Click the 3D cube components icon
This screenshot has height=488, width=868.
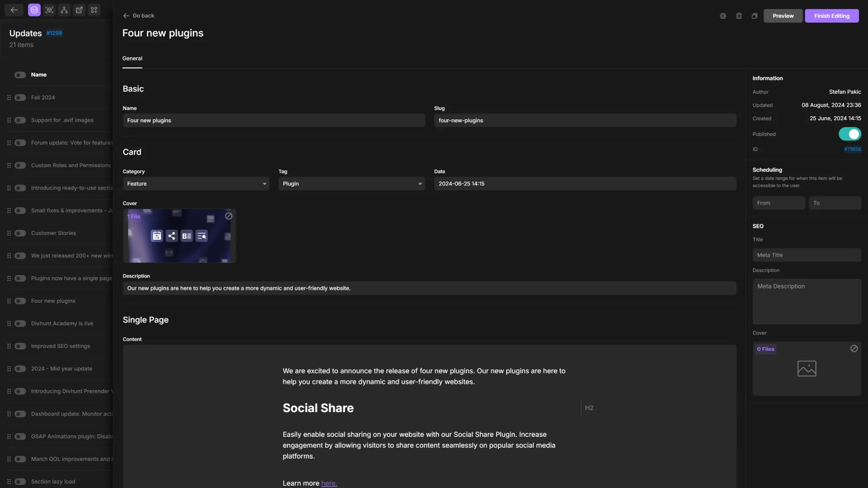(x=49, y=10)
